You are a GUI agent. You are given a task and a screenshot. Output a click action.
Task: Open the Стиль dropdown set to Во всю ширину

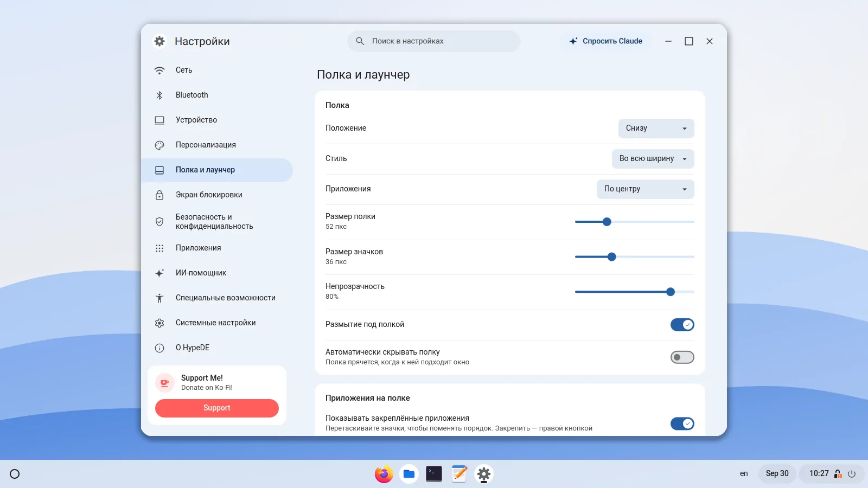click(653, 159)
